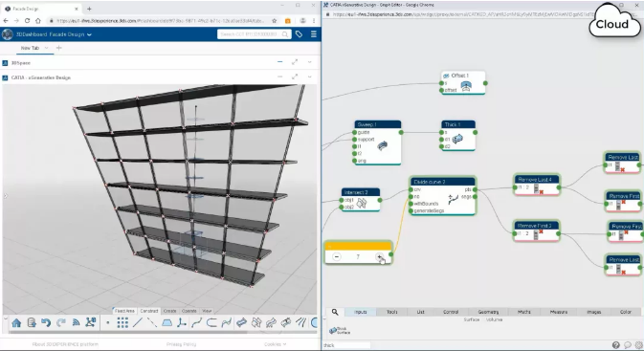Image resolution: width=644 pixels, height=351 pixels.
Task: Click the Home icon in bottom toolbar
Action: tap(16, 323)
